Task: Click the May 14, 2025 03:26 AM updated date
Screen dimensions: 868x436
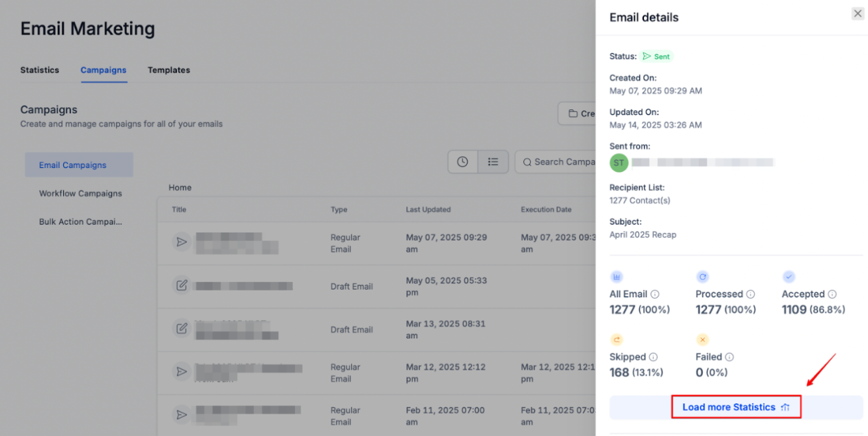Action: pyautogui.click(x=656, y=125)
